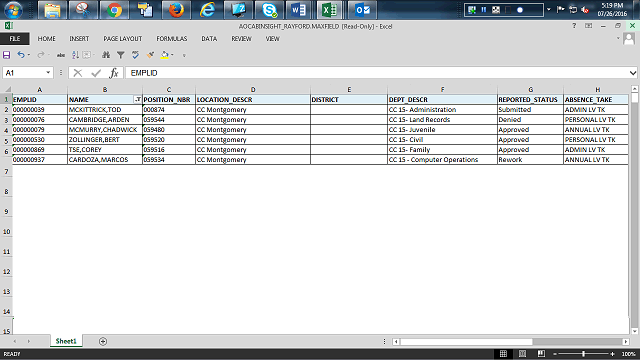The image size is (640, 360).
Task: Open Customize Quick Access Toolbar arrow
Action: pyautogui.click(x=184, y=55)
